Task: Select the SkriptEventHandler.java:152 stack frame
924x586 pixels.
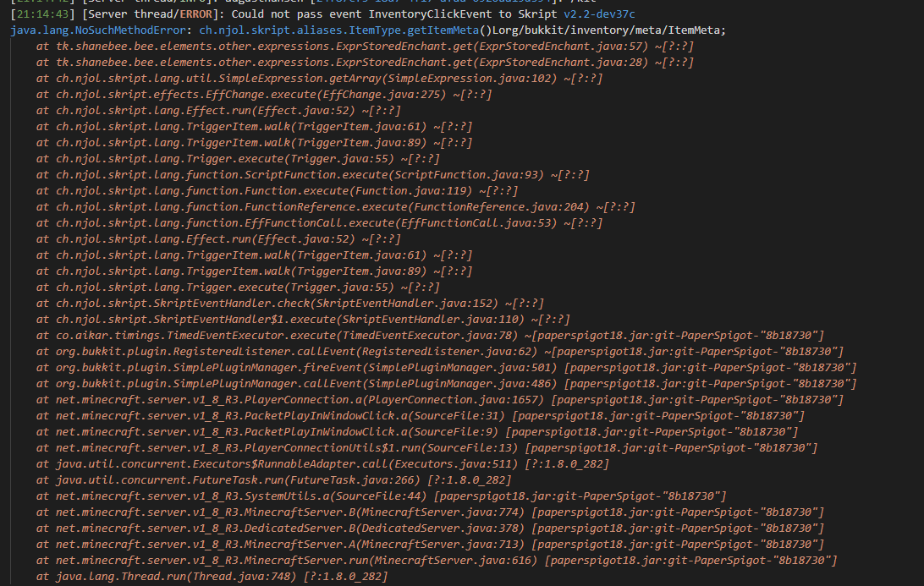Action: pyautogui.click(x=290, y=304)
